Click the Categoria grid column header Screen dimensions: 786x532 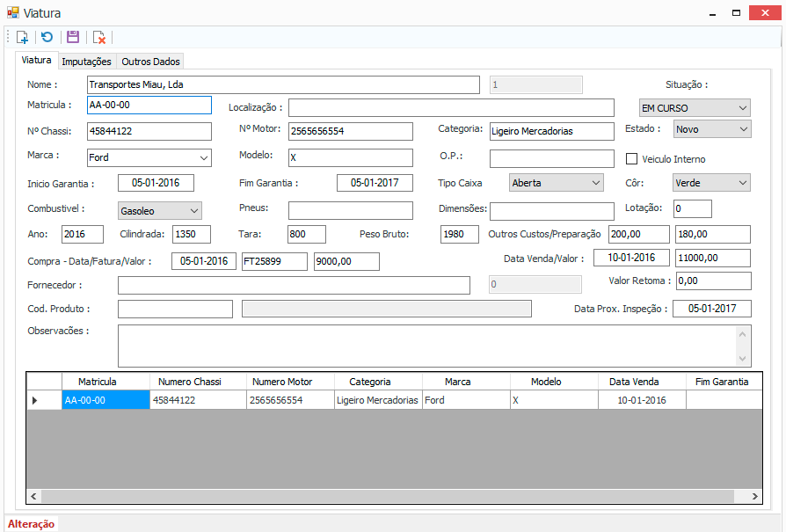click(x=378, y=382)
